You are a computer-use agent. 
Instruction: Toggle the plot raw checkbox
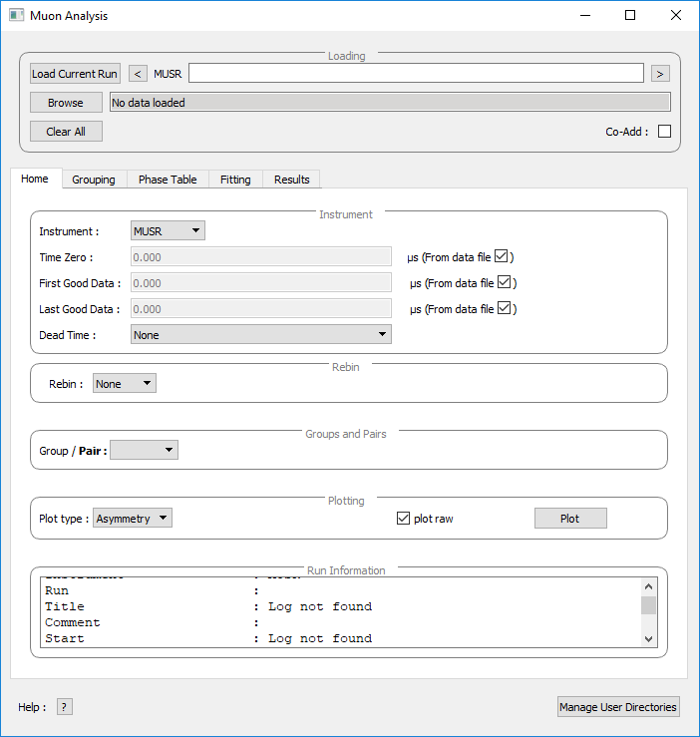click(x=404, y=519)
